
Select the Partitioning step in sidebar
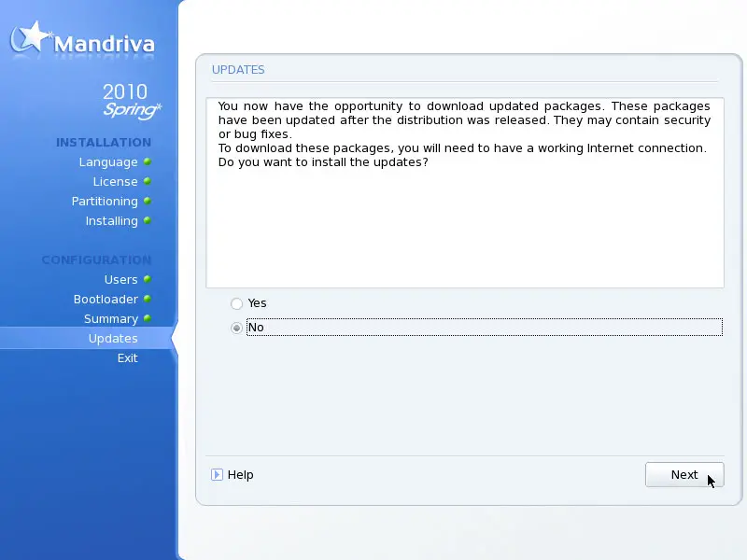(105, 202)
